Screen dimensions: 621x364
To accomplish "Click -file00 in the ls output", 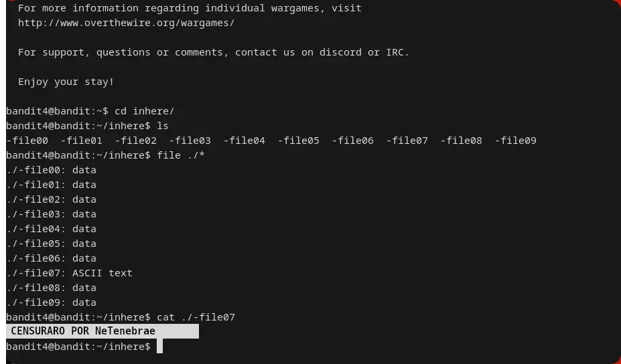I will coord(27,141).
